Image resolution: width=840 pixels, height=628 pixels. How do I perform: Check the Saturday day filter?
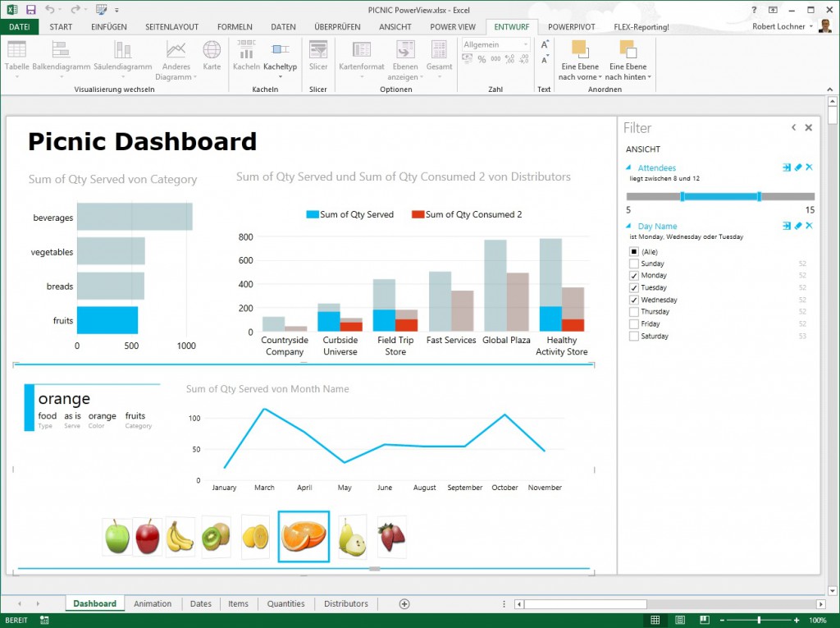coord(636,336)
